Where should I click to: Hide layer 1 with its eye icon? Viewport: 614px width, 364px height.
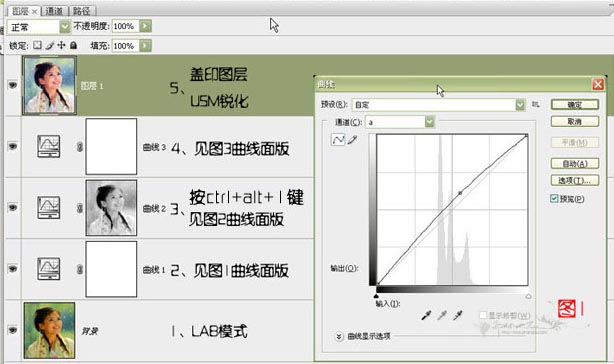13,85
